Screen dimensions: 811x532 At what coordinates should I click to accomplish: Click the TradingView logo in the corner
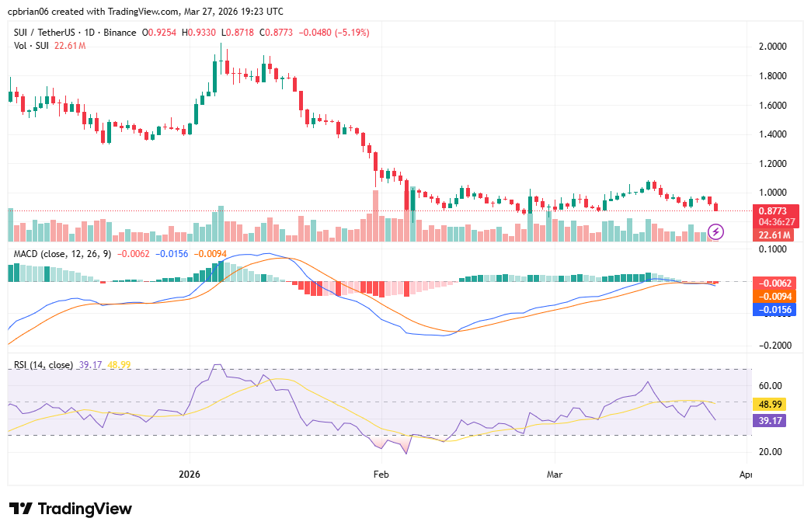(x=68, y=509)
